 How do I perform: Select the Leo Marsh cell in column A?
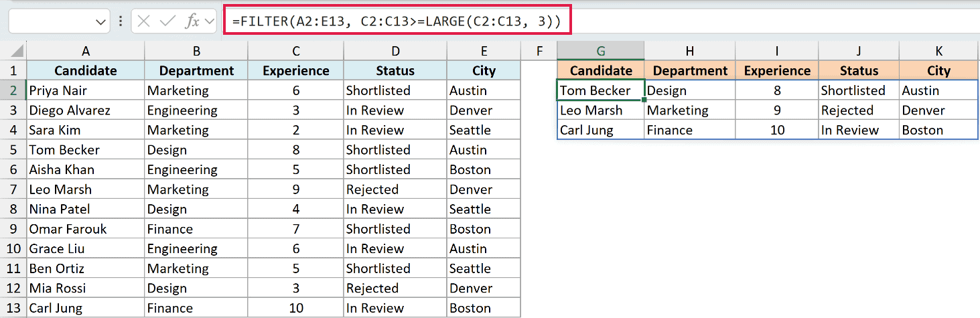pyautogui.click(x=86, y=189)
